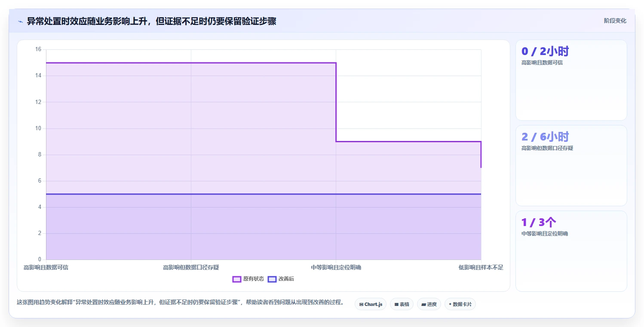
Task: Click x-axis label 高影响且数据可信
Action: click(46, 267)
